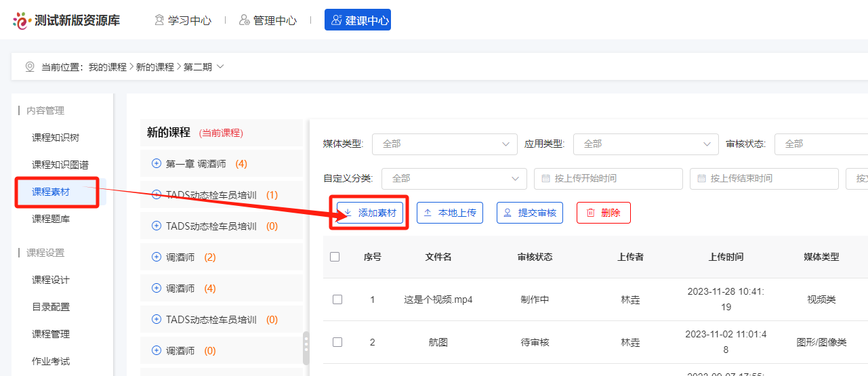The width and height of the screenshot is (868, 376).
Task: Click 文件名 column header
Action: 438,257
